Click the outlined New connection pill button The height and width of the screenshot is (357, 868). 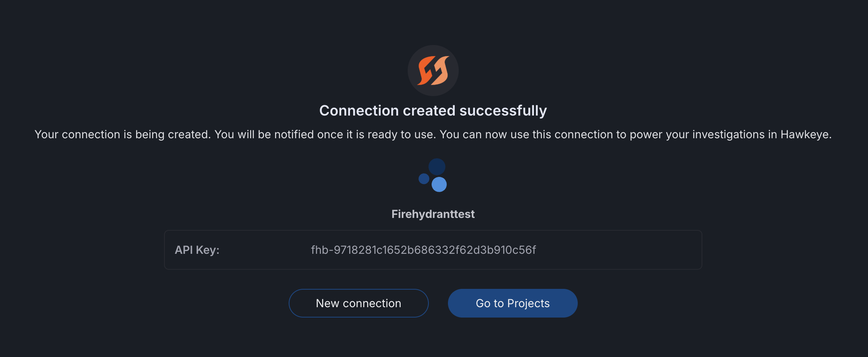point(358,303)
